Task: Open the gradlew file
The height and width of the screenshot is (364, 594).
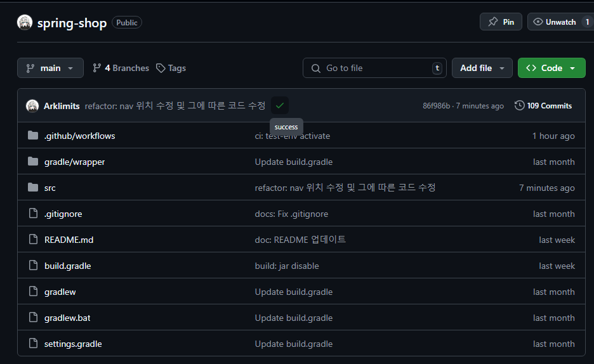Action: [60, 292]
